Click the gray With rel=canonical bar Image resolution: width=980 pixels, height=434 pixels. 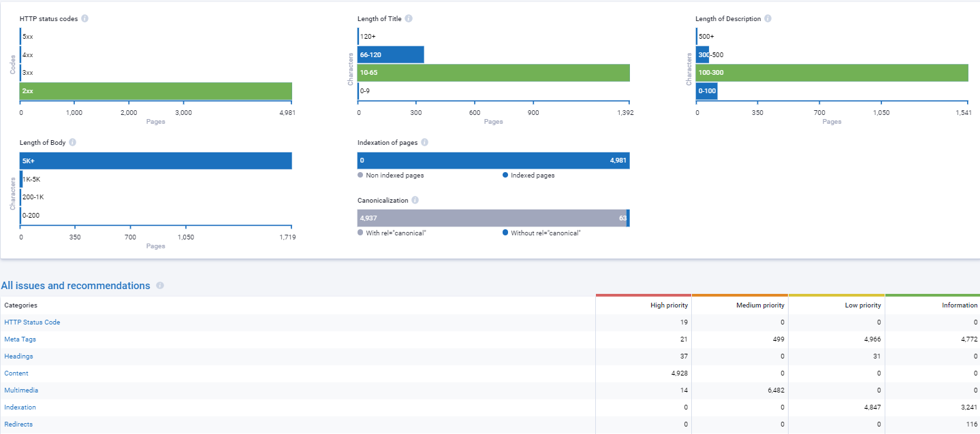pos(492,218)
